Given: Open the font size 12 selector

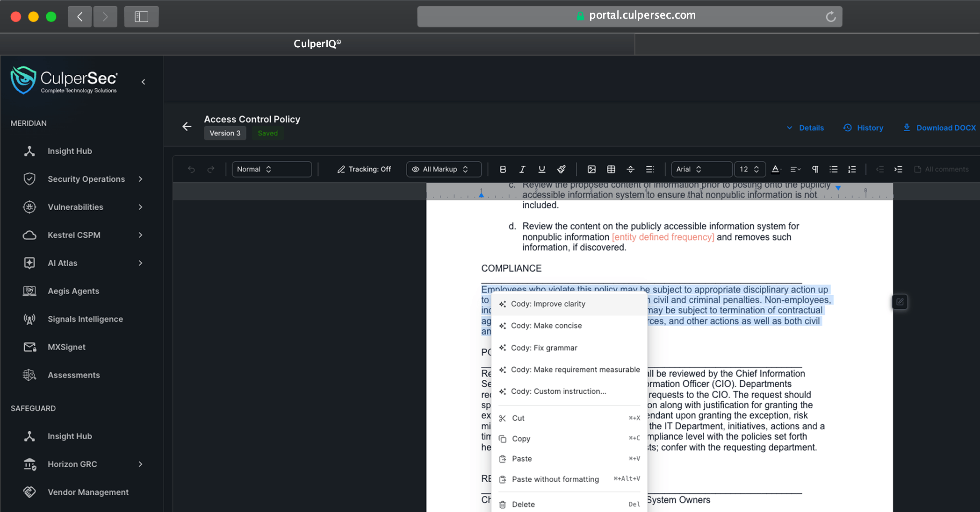Looking at the screenshot, I should [749, 169].
